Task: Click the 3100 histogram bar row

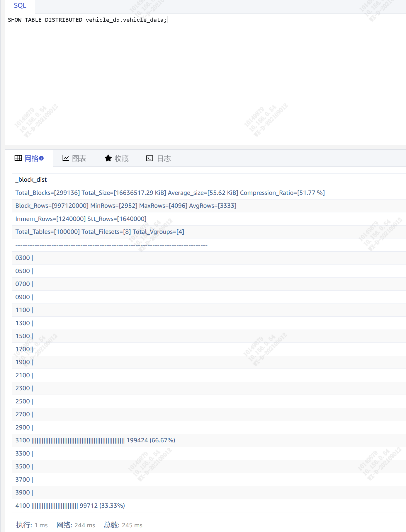Action: tap(95, 440)
